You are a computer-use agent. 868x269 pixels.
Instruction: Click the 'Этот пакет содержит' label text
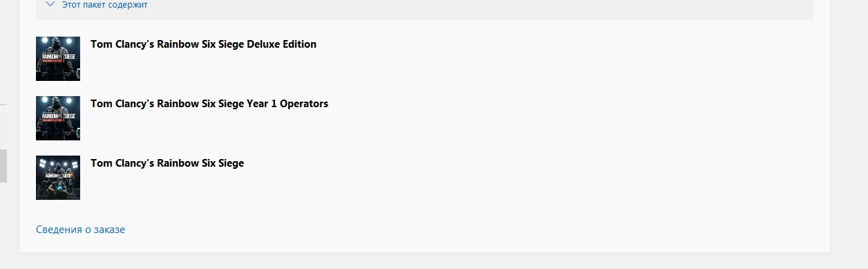[104, 5]
